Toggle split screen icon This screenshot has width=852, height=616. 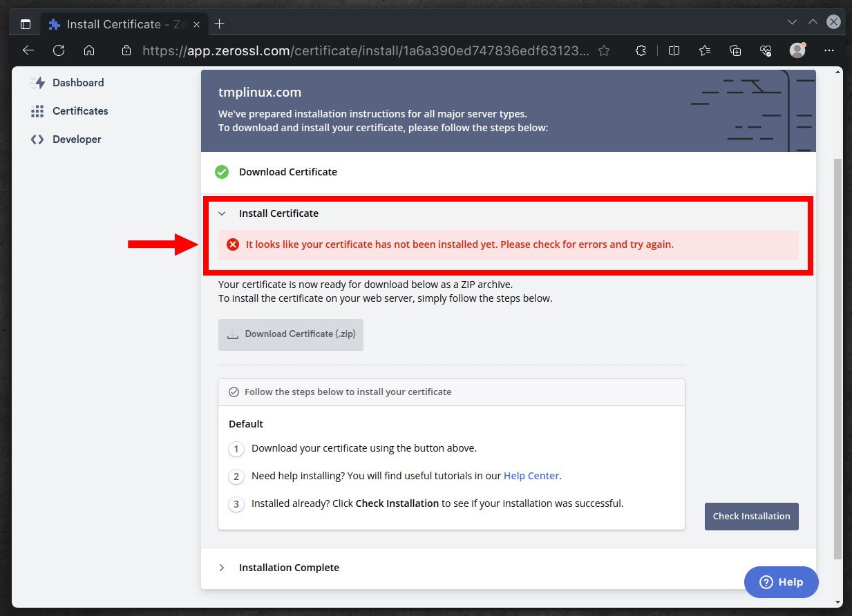point(674,50)
